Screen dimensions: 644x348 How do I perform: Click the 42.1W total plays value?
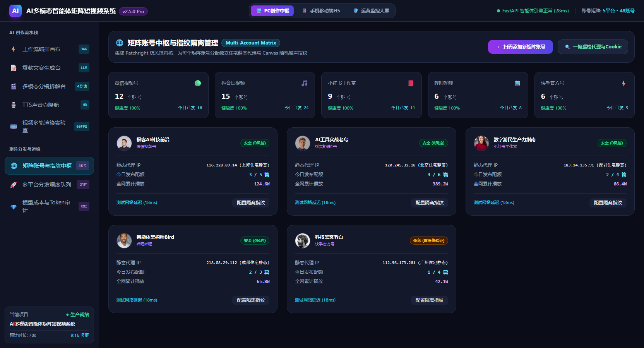click(442, 282)
